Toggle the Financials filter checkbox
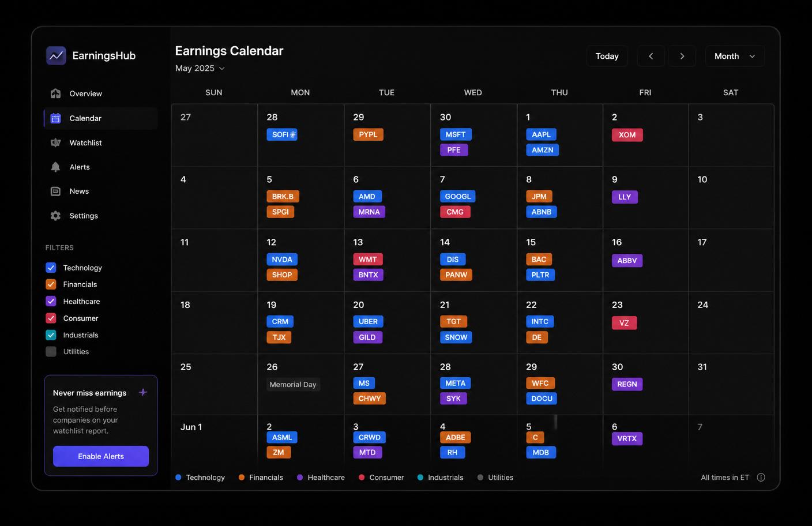The height and width of the screenshot is (526, 812). (x=51, y=284)
